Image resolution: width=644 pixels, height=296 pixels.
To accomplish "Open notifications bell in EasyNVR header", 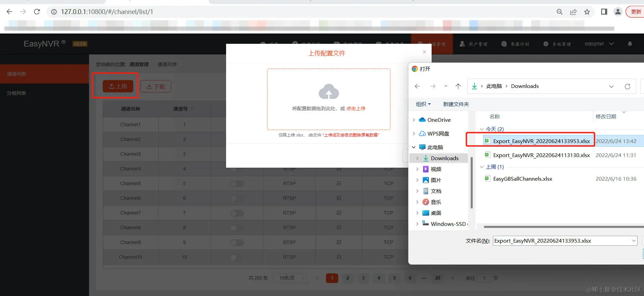I will (x=630, y=44).
